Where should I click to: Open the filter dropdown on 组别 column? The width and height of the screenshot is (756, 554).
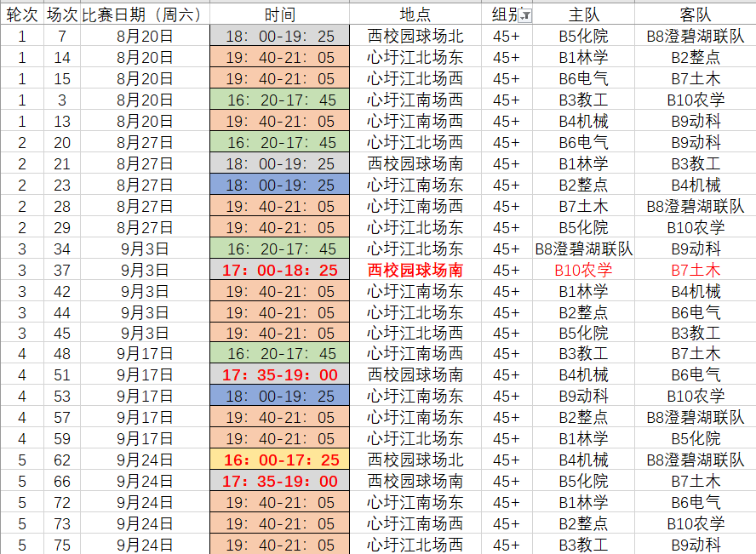525,15
